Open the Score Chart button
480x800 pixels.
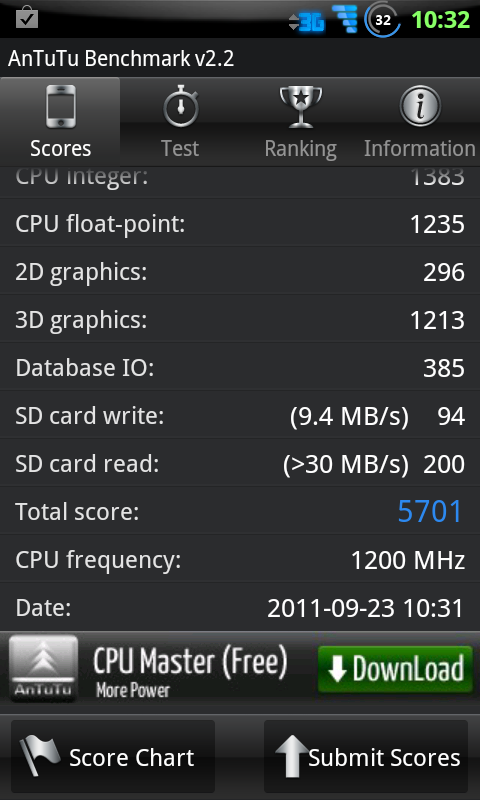click(113, 756)
